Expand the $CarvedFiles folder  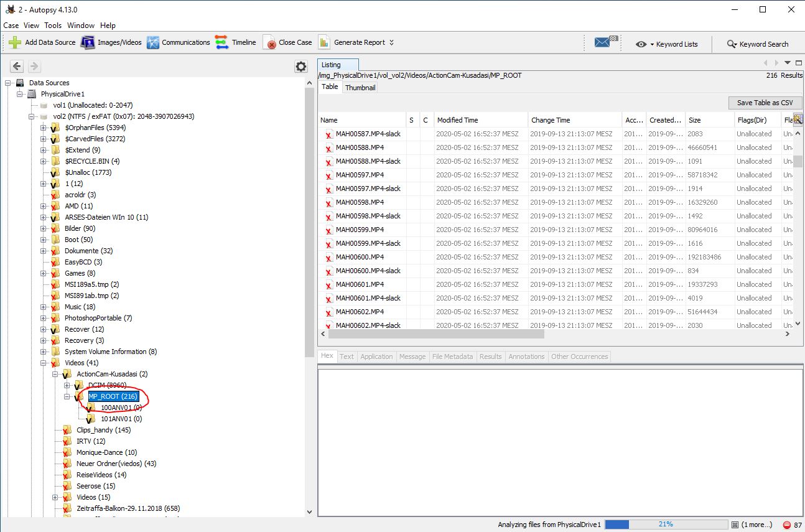click(44, 139)
